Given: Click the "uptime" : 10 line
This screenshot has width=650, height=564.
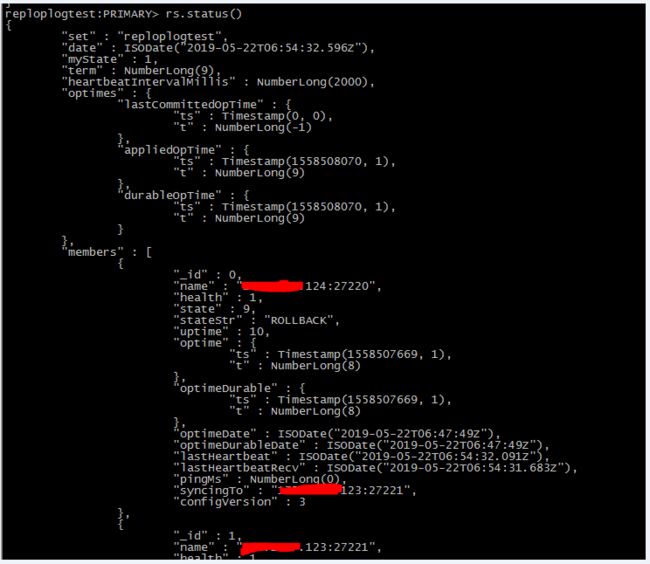Looking at the screenshot, I should pyautogui.click(x=221, y=332).
